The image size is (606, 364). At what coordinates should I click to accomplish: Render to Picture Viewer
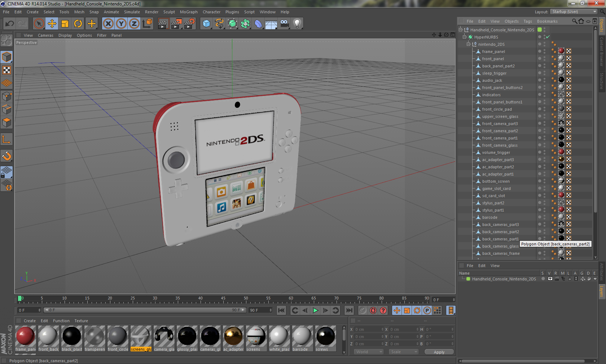[x=176, y=24]
